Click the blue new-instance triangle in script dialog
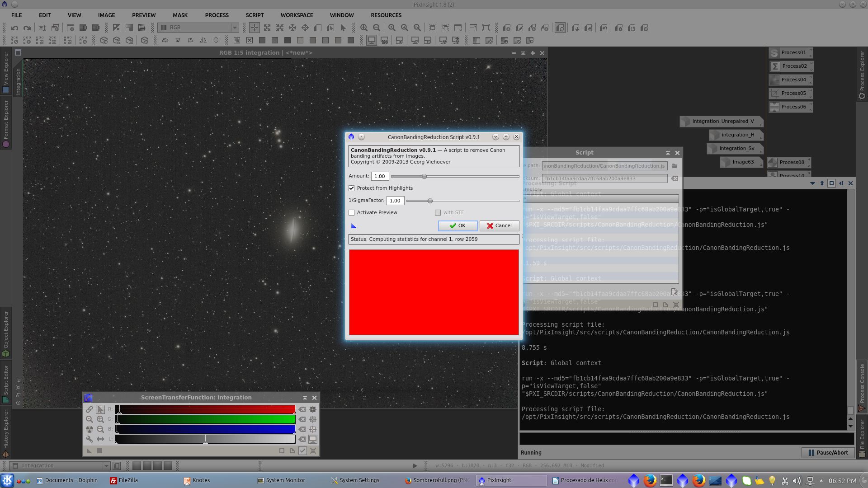This screenshot has width=868, height=488. [x=354, y=226]
